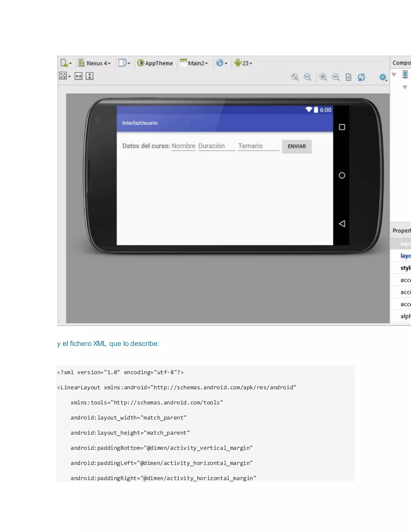Toggle expand height to fill vertically
411x532 pixels.
point(90,76)
